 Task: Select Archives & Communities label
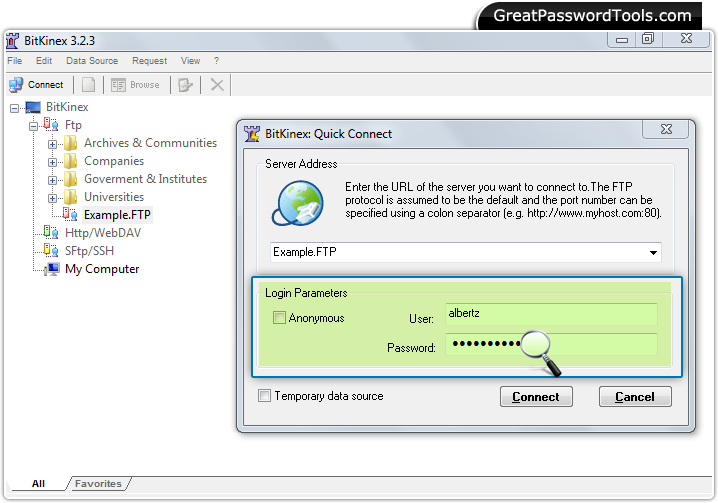pyautogui.click(x=151, y=143)
